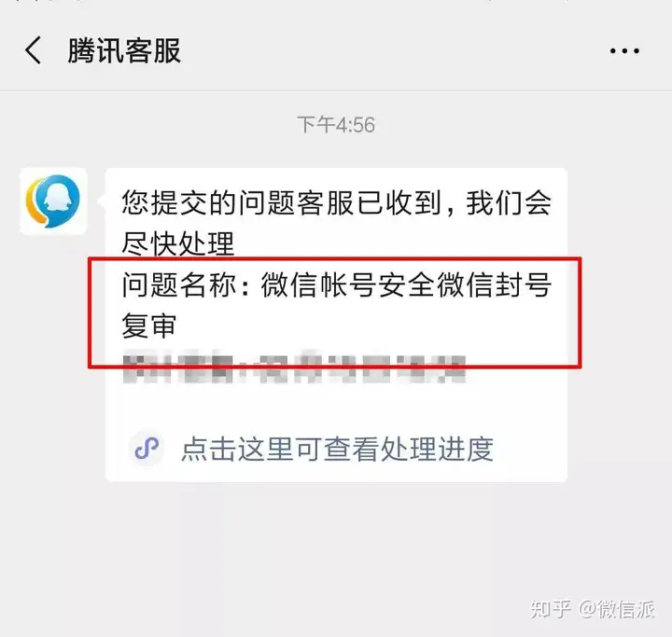Tap the purple mini-program link icon
Image resolution: width=672 pixels, height=637 pixels.
147,449
